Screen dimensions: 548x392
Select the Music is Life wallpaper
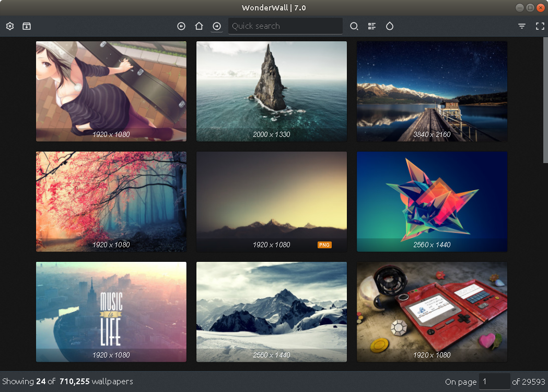pos(111,312)
